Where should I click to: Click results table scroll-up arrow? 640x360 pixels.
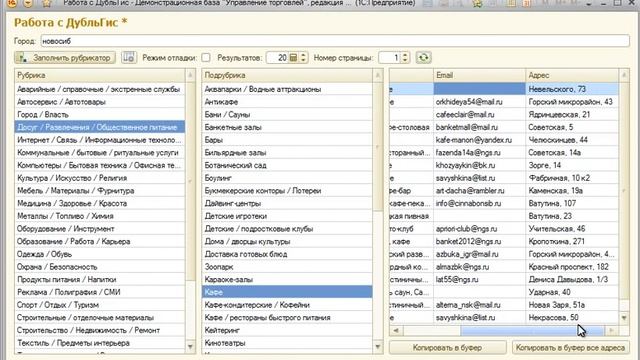pos(624,75)
